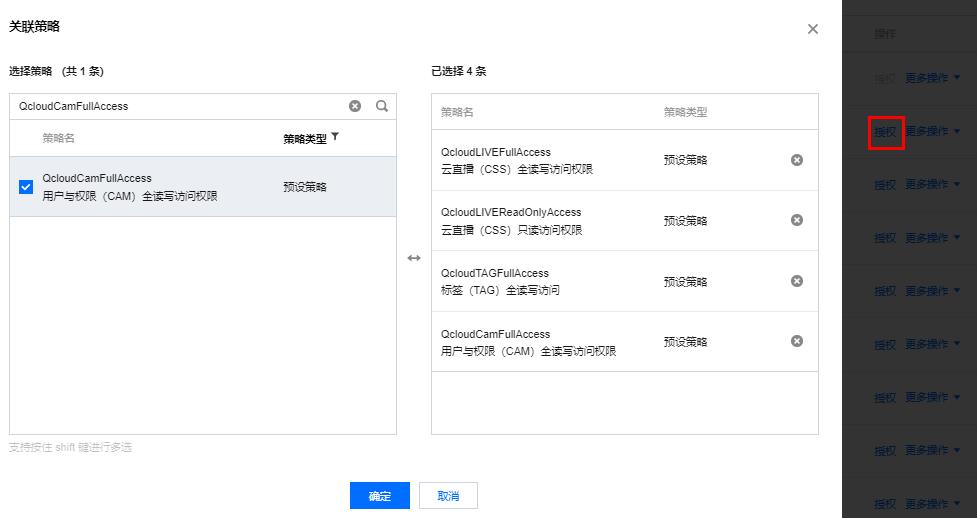Remove QcloudTAGFullAccess from selected policies
The image size is (977, 518).
tap(796, 281)
